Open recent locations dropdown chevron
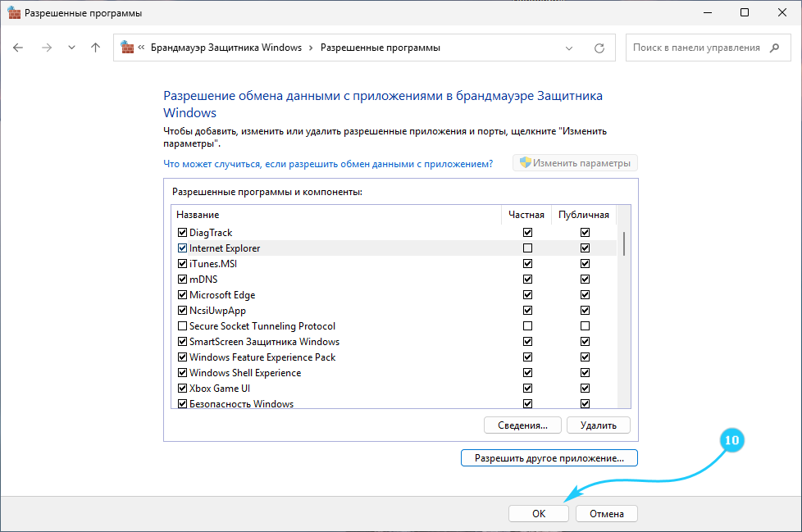This screenshot has width=802, height=532. click(x=71, y=48)
